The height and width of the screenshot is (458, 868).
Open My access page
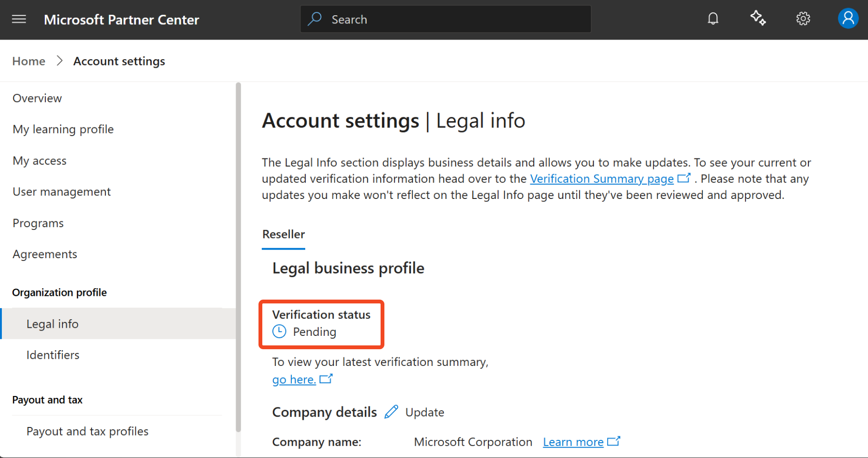pos(40,161)
